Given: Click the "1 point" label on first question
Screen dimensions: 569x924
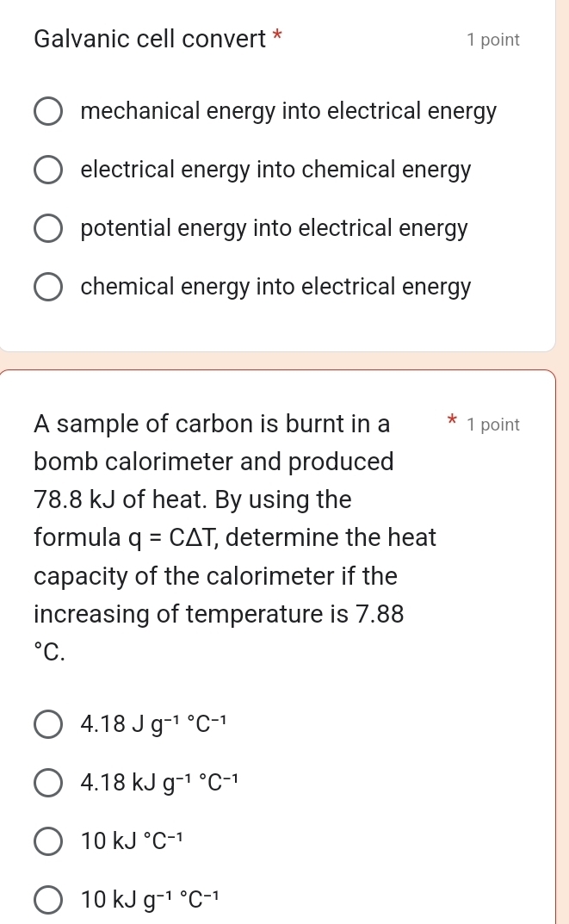Looking at the screenshot, I should [x=493, y=40].
